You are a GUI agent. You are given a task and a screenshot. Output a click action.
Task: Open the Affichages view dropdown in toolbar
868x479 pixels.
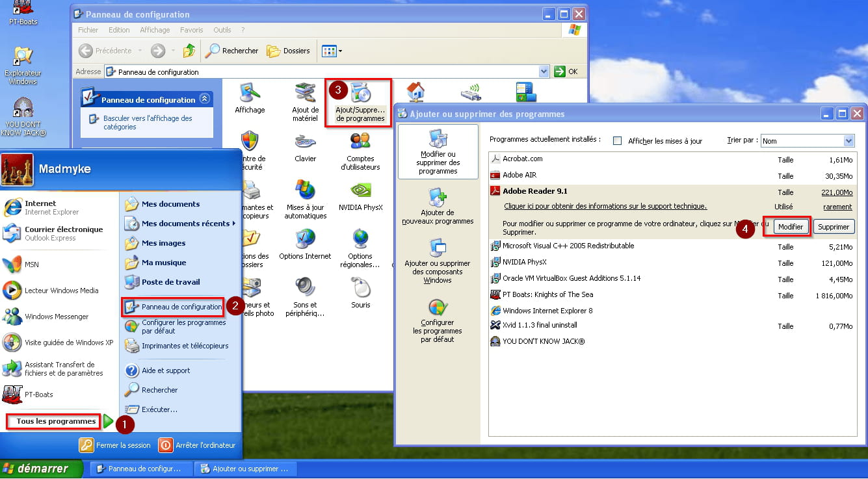pos(332,51)
